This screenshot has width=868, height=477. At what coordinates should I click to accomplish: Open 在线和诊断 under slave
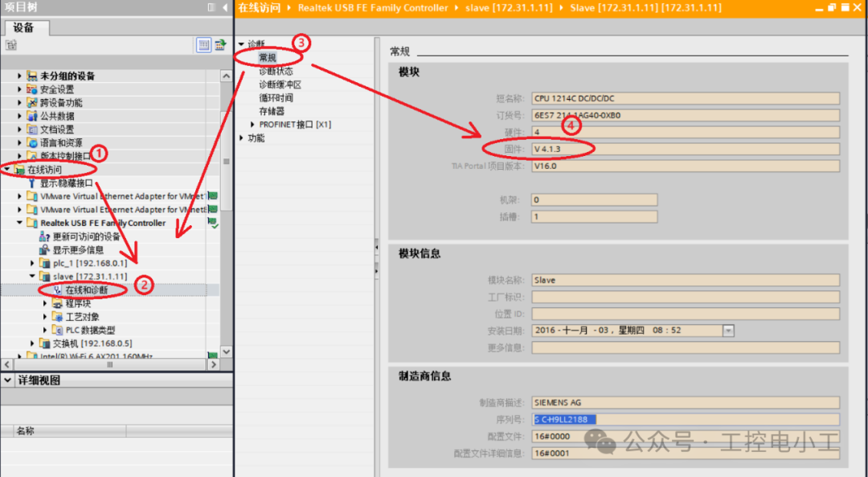tap(86, 290)
